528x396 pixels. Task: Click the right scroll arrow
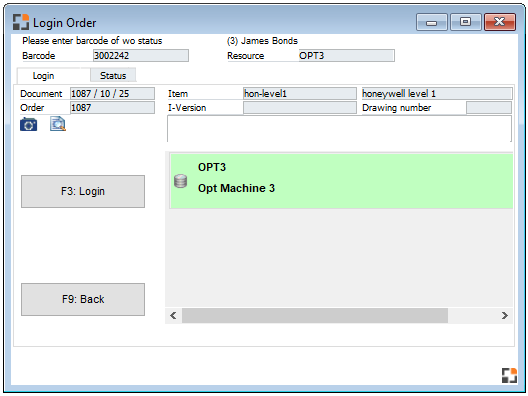(504, 316)
